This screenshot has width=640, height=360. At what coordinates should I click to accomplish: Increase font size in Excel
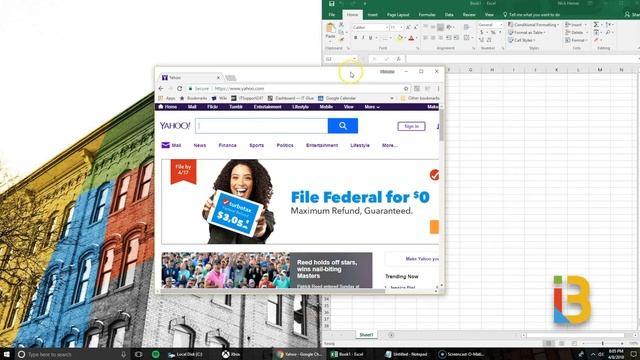(408, 27)
